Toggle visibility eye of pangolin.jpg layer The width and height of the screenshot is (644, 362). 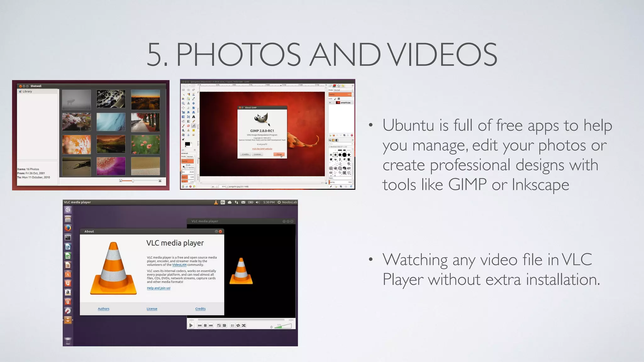330,102
